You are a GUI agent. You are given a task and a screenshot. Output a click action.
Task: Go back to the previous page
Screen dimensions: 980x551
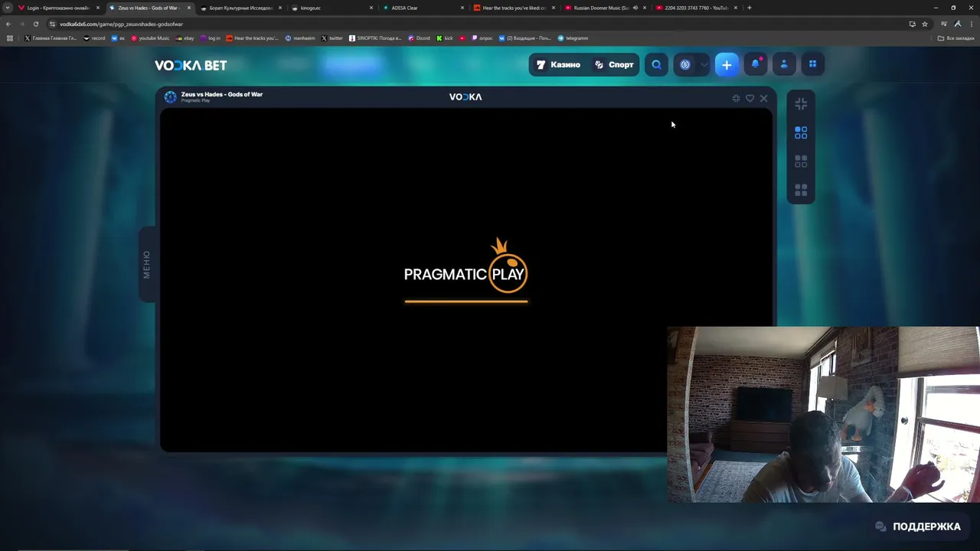8,24
